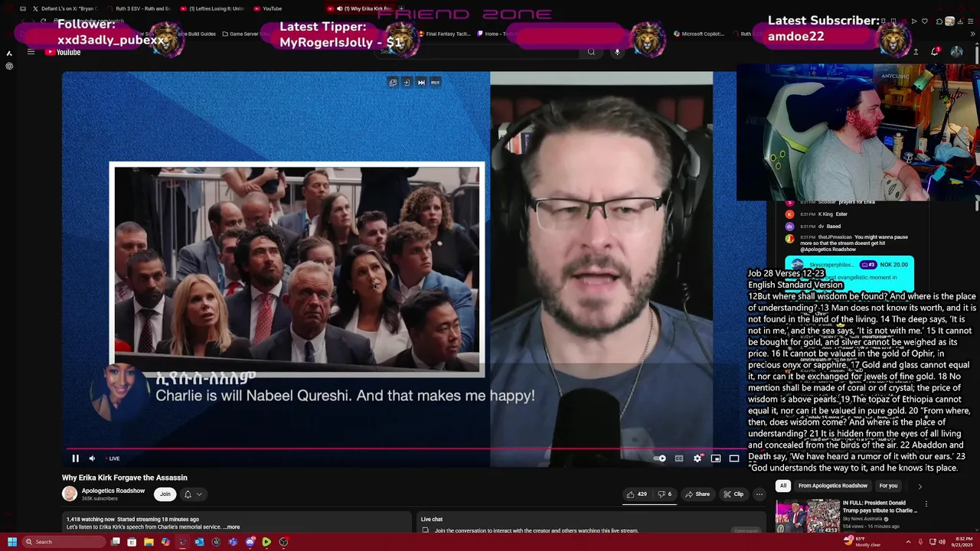980x551 pixels.
Task: Open weather widget showing 65°F
Action: [864, 542]
